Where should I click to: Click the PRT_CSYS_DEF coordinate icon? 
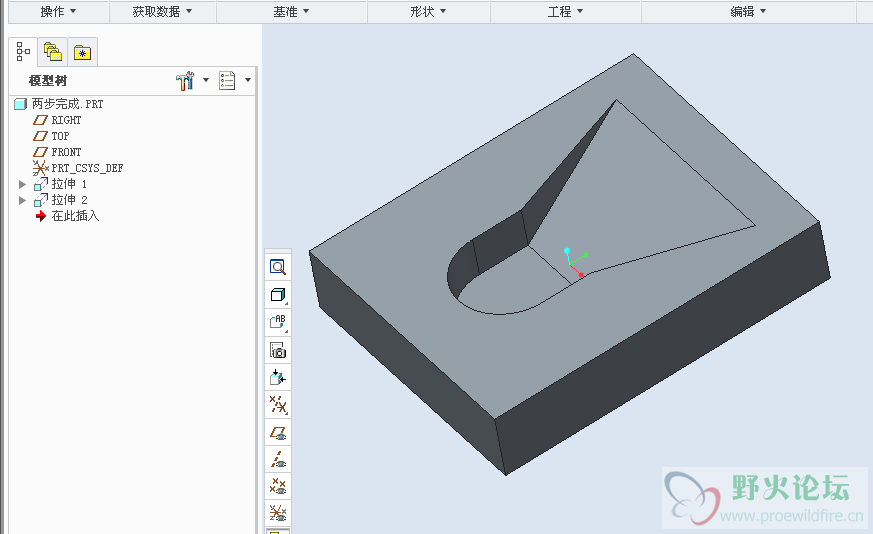click(x=40, y=168)
